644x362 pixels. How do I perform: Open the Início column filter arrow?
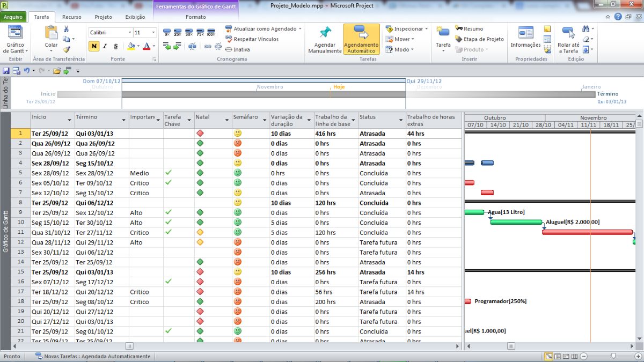(x=69, y=120)
